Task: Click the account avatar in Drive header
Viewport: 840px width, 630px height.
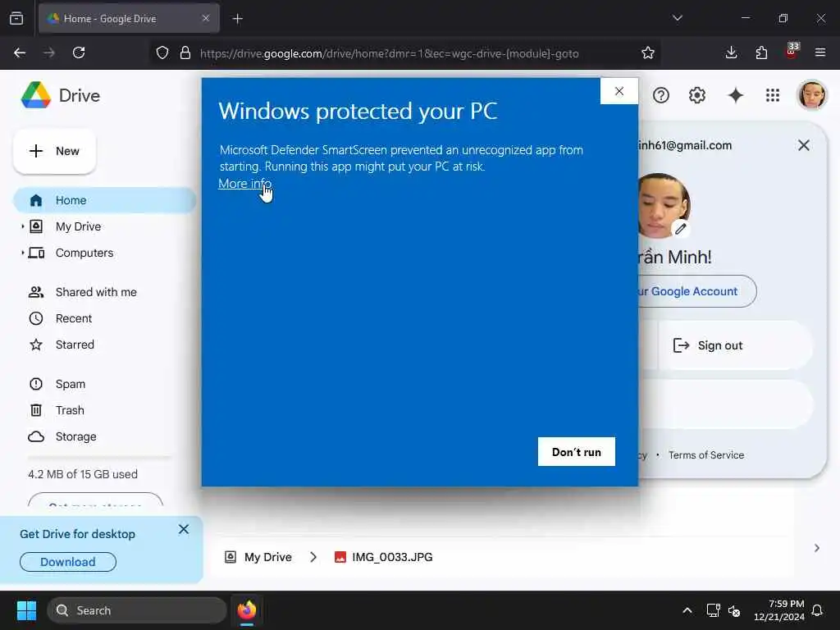Action: (812, 95)
